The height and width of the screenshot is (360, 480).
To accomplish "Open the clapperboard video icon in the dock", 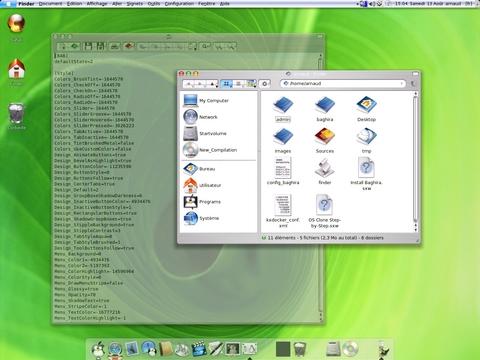I will click(x=199, y=349).
